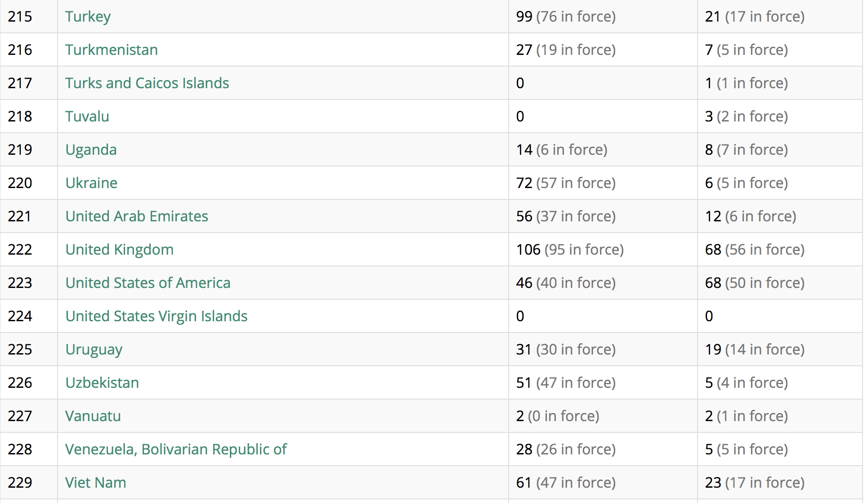Click the cell "2 (1 in force)"
The height and width of the screenshot is (503, 868).
[x=780, y=416]
